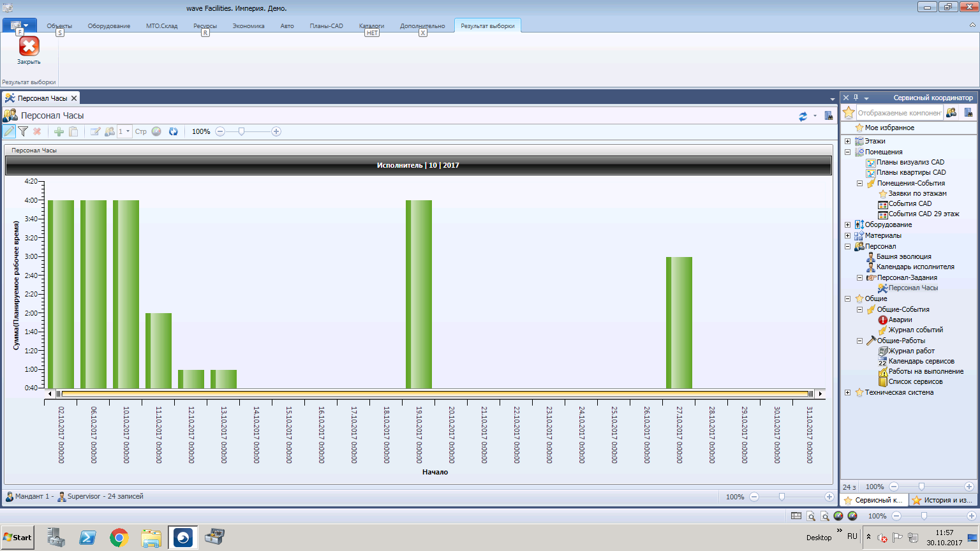This screenshot has height=551, width=980.
Task: Click the 19.10.2017 green bar
Action: point(419,295)
